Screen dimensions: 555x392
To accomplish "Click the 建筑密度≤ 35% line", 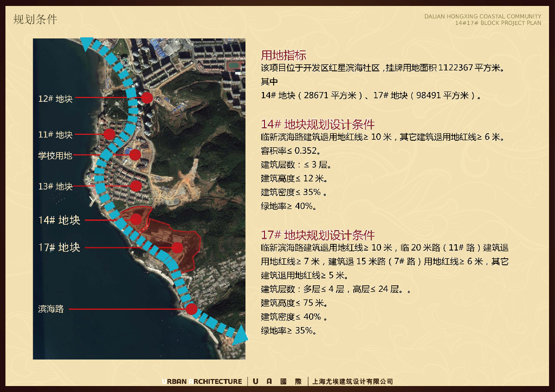I will coord(294,192).
